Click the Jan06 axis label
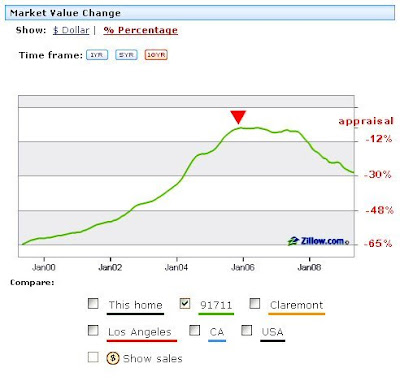Screen dimensions: 400x381 coord(243,267)
